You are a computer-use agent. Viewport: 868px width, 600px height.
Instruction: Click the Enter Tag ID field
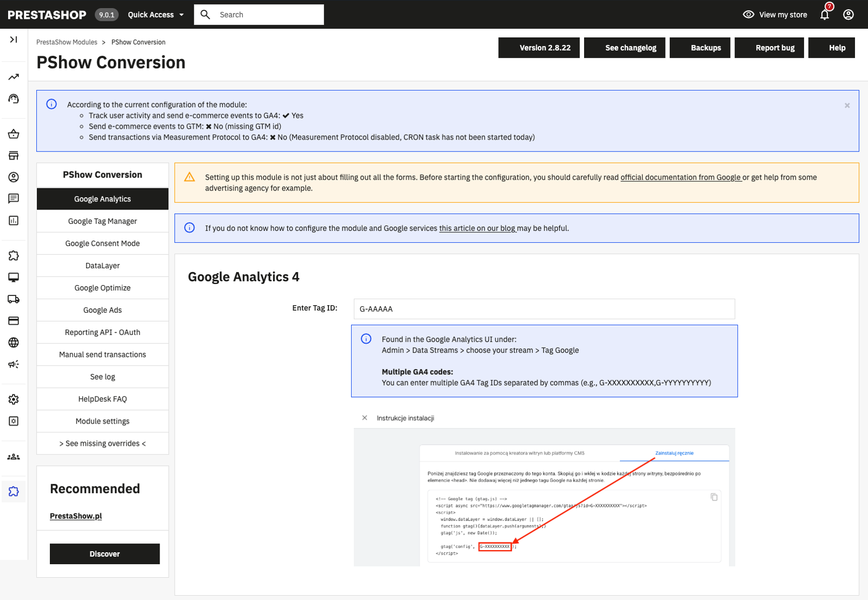pos(544,309)
